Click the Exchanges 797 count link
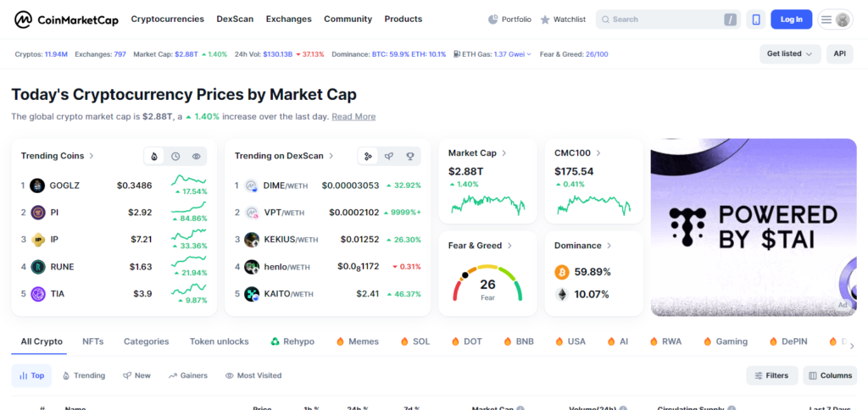This screenshot has width=868, height=410. [120, 54]
